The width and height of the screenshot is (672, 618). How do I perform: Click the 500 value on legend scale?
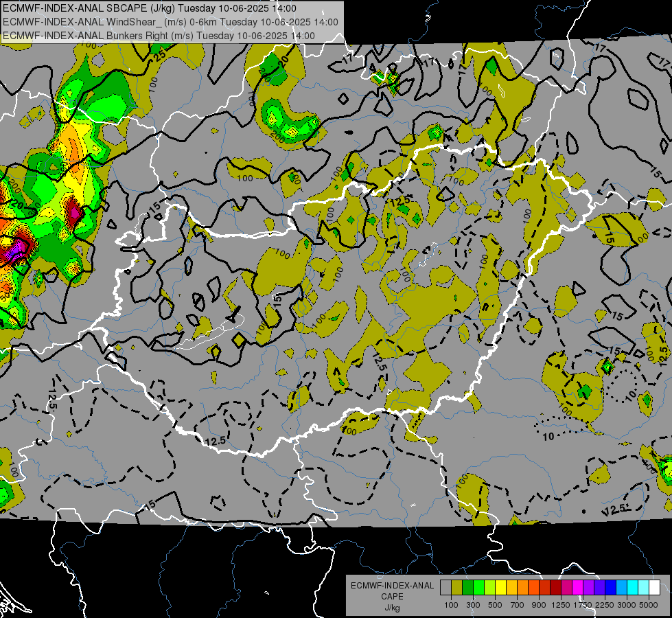pyautogui.click(x=495, y=605)
